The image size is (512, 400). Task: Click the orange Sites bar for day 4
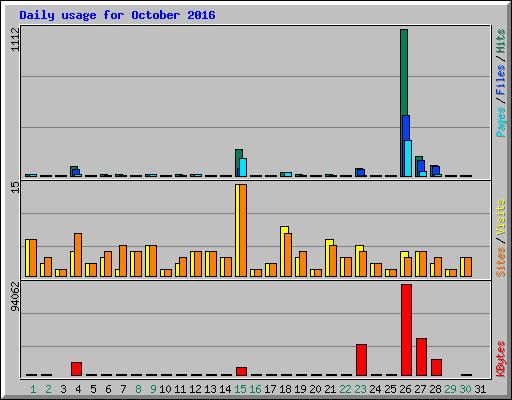click(78, 255)
